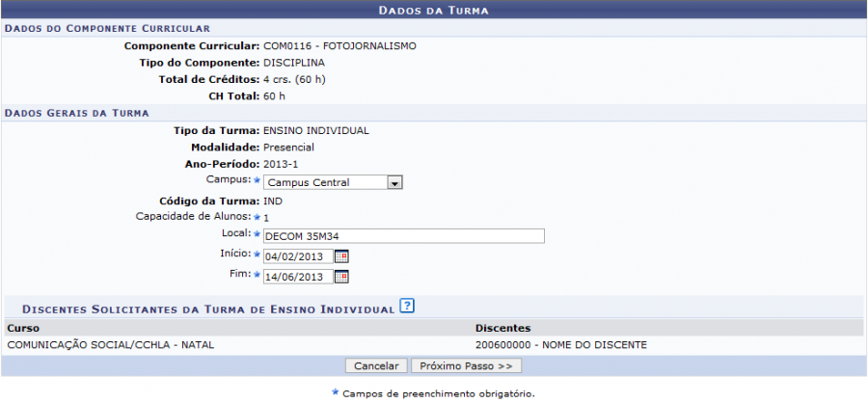Focus the Início date field

(297, 256)
